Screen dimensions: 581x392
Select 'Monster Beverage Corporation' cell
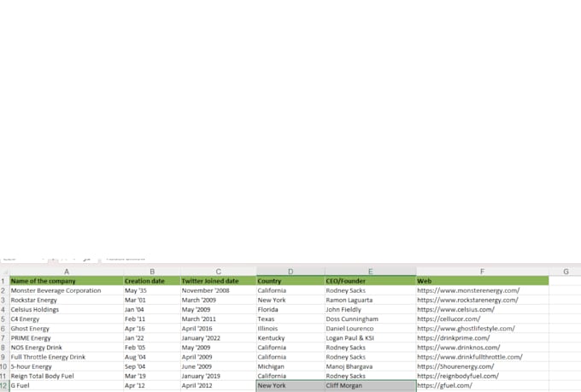coord(67,290)
